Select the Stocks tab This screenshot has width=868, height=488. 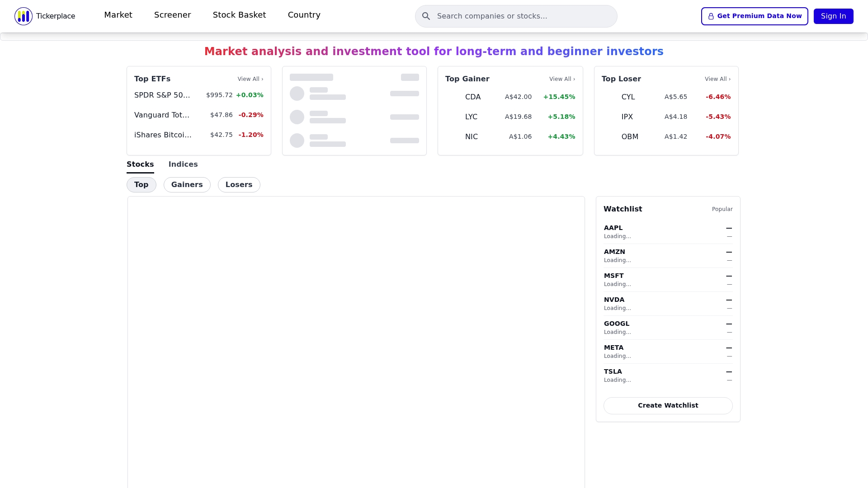[x=140, y=164]
